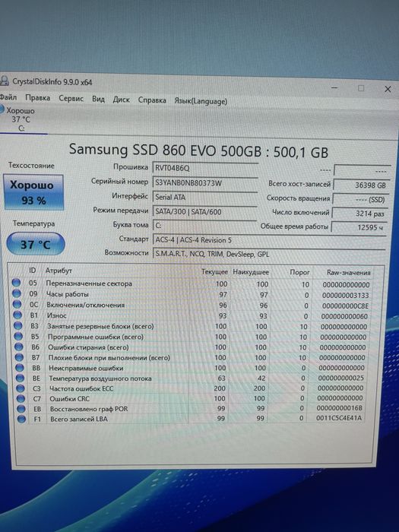Click status dot for B1 Износ
The image size is (399, 532).
[17, 315]
